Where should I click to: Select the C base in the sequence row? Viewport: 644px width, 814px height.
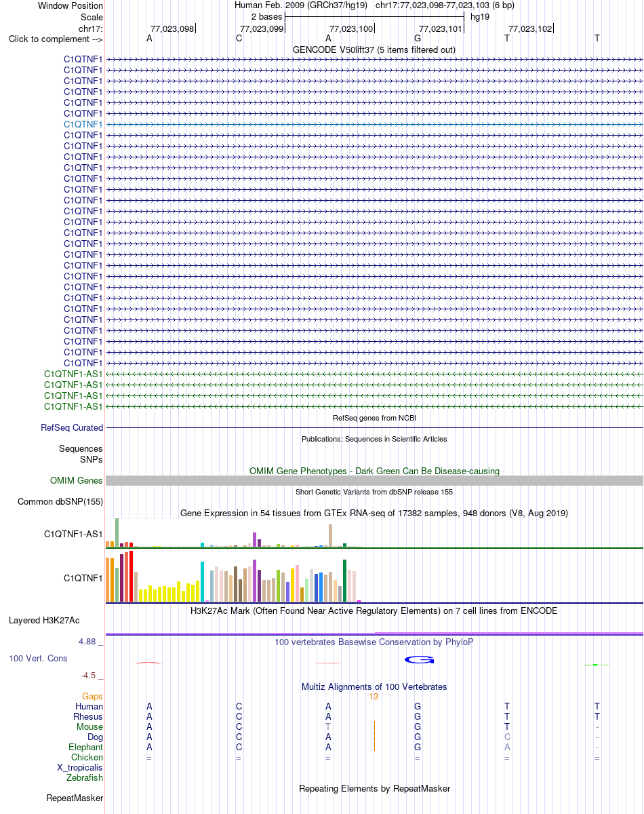pyautogui.click(x=239, y=39)
